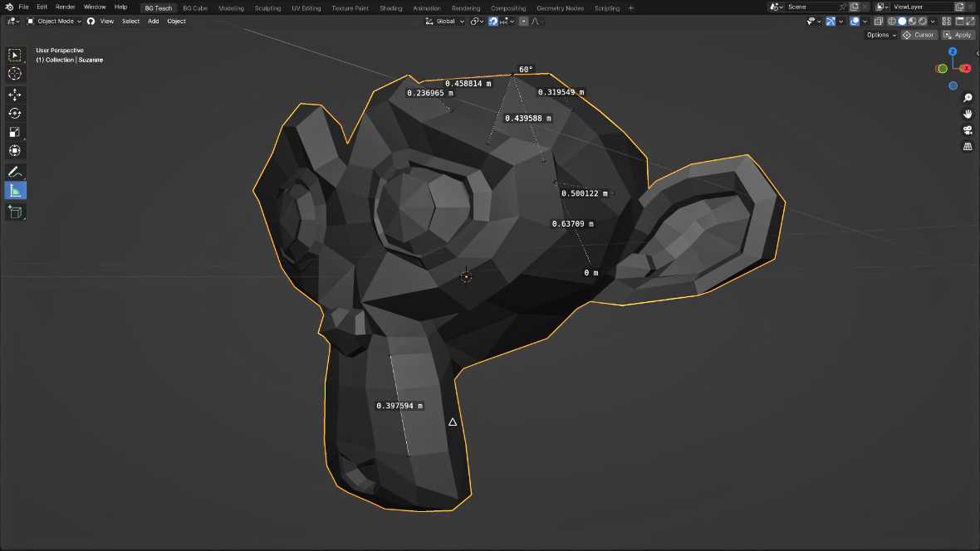Select the 3D Cursor tool
Viewport: 980px width, 551px height.
[x=15, y=74]
